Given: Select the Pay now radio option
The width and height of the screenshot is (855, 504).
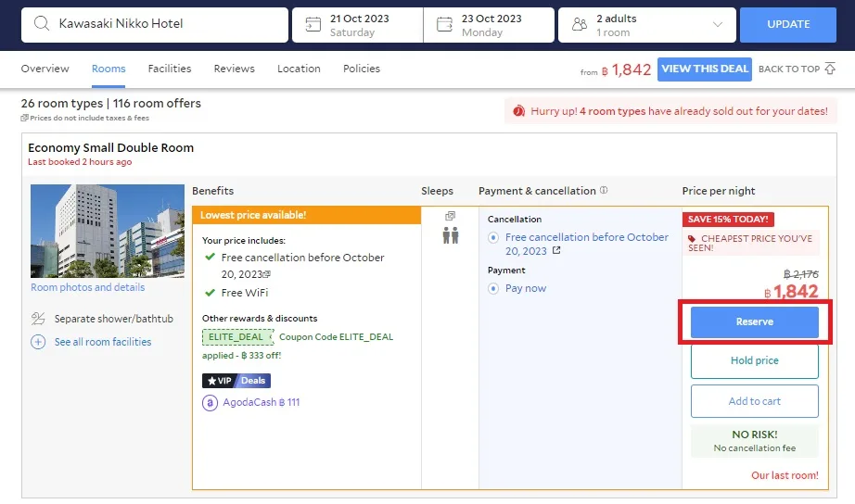Looking at the screenshot, I should click(x=493, y=289).
